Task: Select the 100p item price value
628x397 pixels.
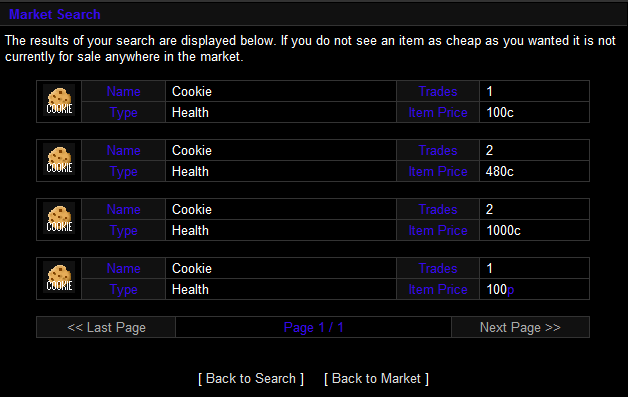Action: 500,289
